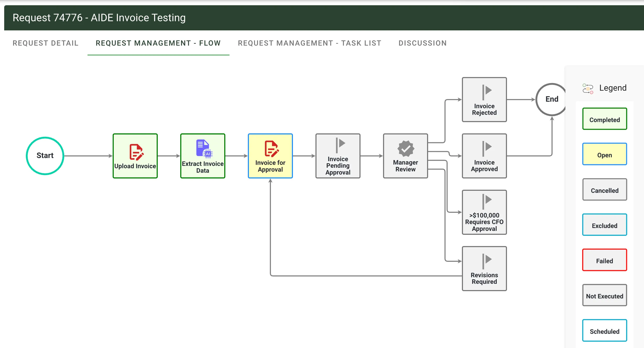Image resolution: width=644 pixels, height=348 pixels.
Task: Click the >$100,000 Requires CFO Approval label
Action: pos(484,222)
